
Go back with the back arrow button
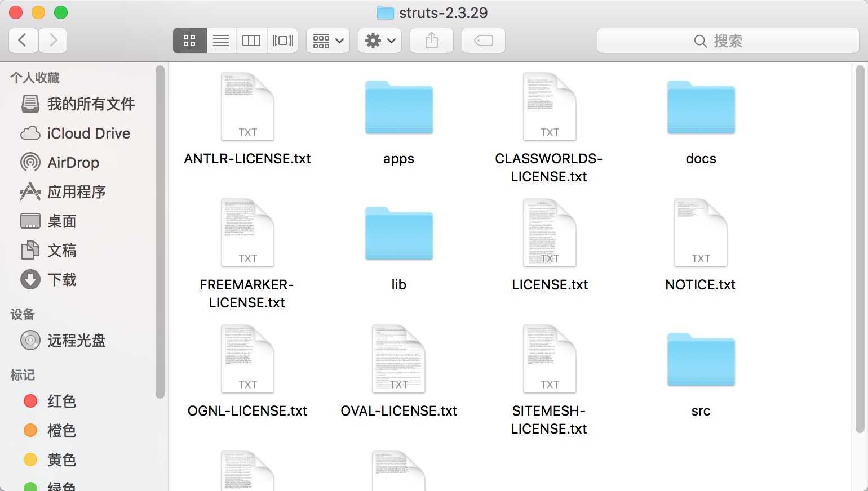click(23, 41)
